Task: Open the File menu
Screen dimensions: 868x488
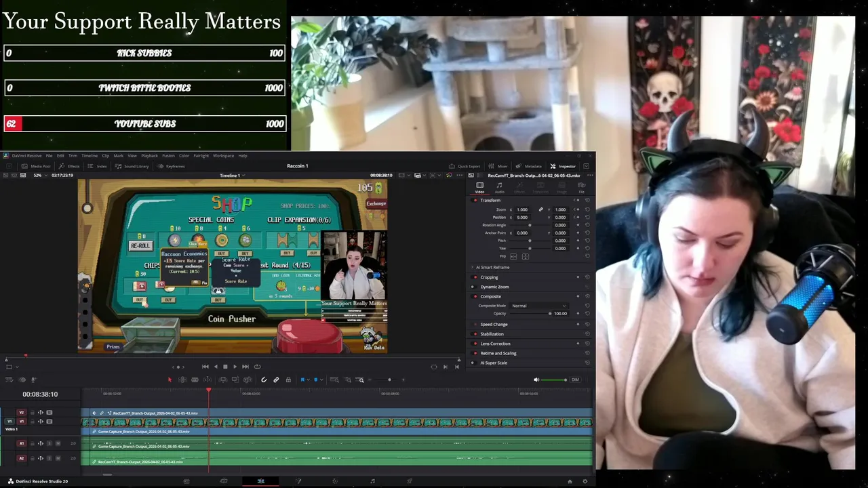Action: [49, 156]
